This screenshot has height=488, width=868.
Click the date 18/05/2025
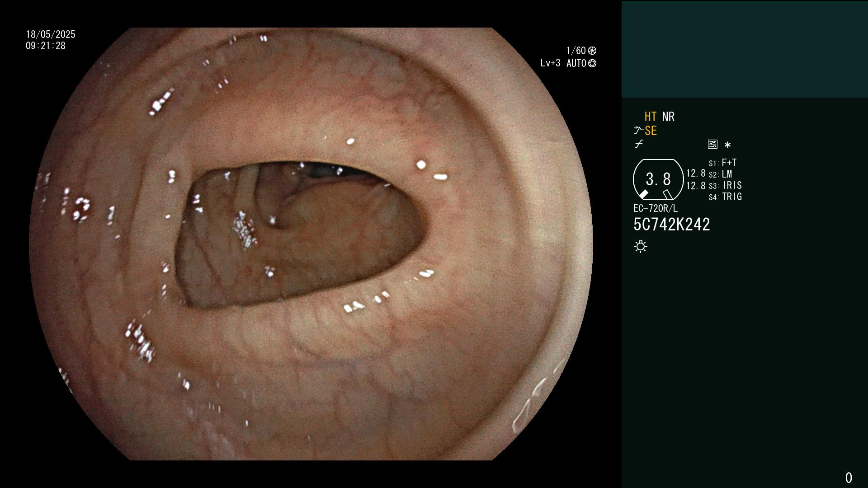[51, 34]
